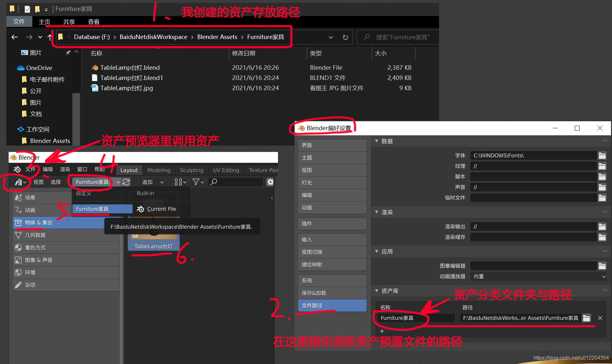Open the display mode grid icon

(x=180, y=182)
